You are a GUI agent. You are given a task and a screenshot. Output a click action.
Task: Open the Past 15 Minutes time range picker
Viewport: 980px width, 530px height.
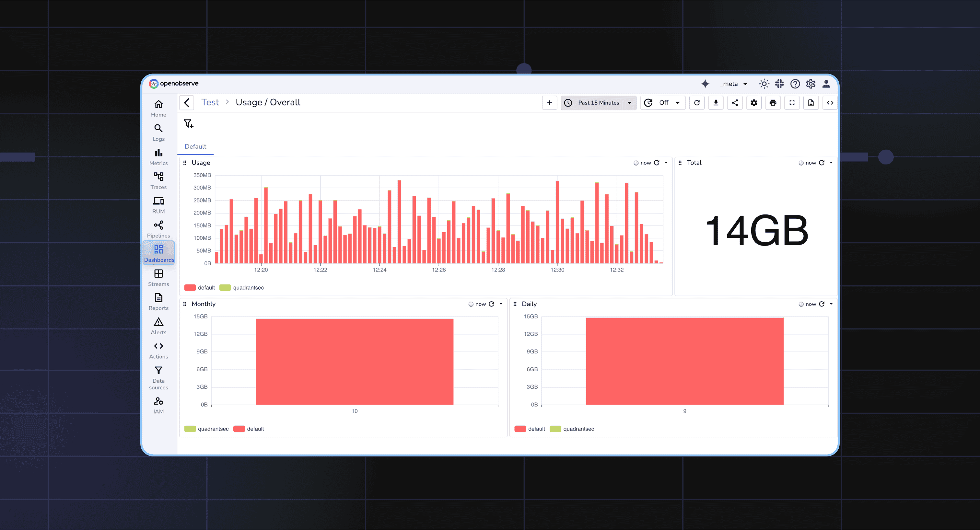pos(598,103)
